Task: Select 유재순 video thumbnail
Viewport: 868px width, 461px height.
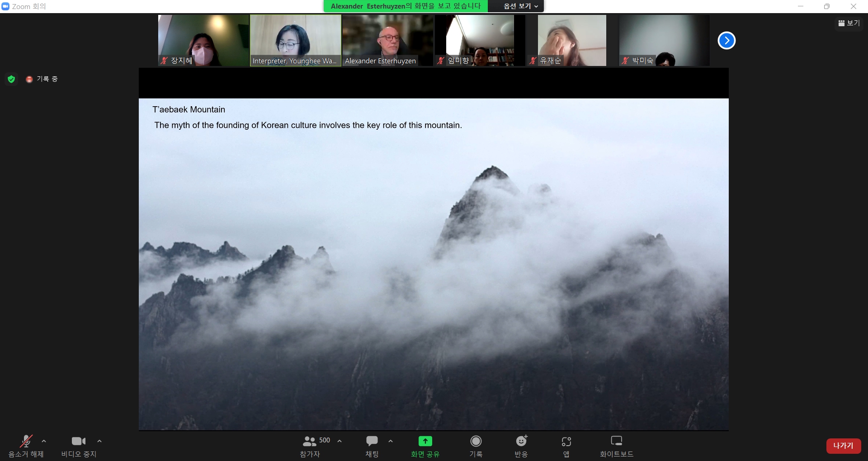Action: [572, 40]
